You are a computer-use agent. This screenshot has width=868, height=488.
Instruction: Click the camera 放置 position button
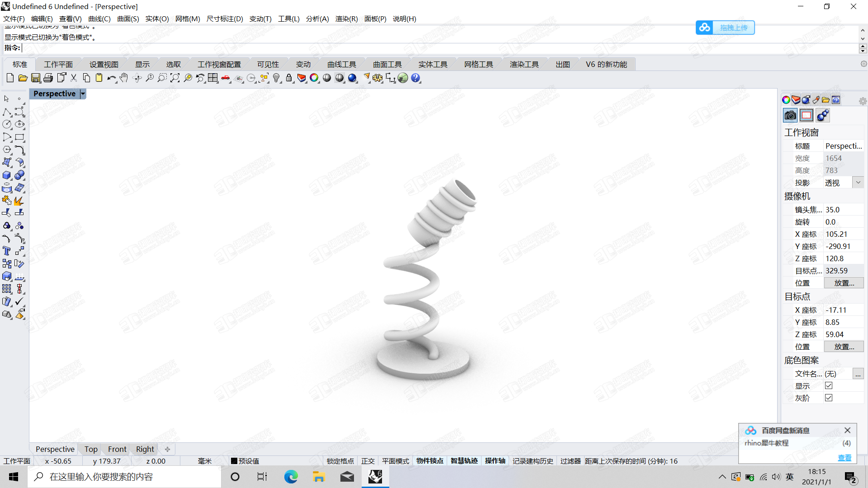click(844, 283)
